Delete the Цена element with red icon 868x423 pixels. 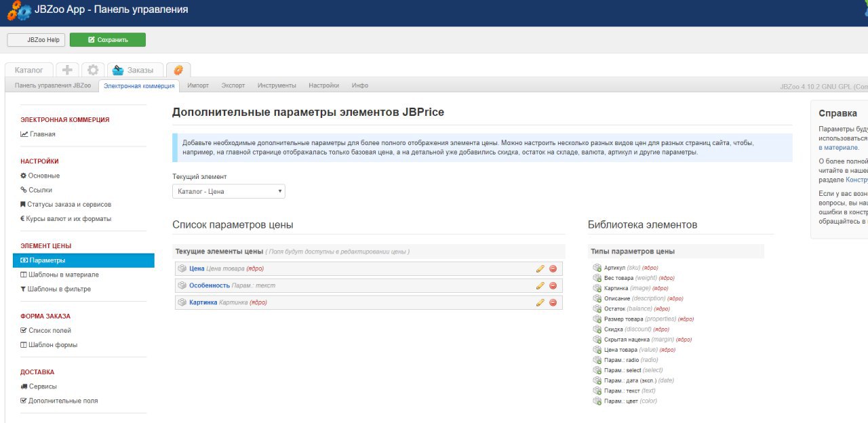[x=553, y=268]
